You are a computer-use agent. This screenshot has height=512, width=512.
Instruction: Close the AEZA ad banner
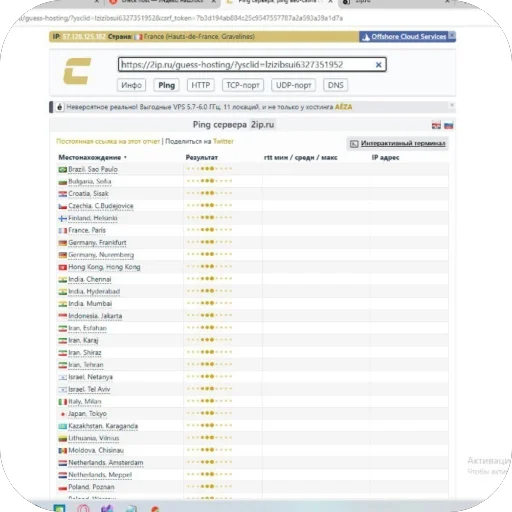452,105
